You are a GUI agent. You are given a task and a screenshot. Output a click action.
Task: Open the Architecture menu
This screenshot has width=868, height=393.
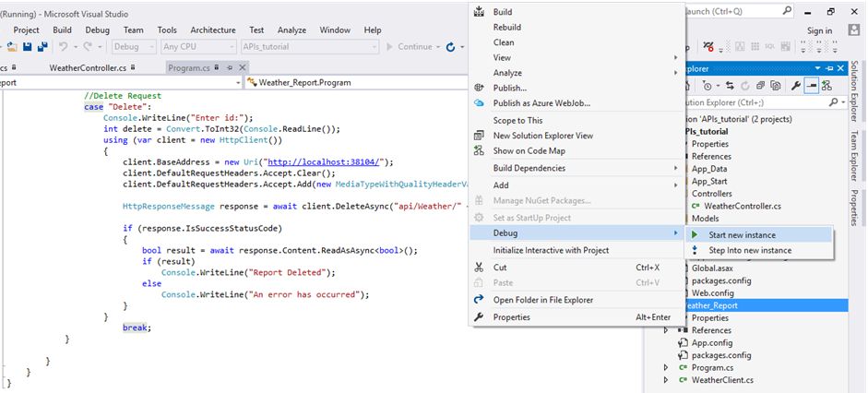(x=213, y=30)
